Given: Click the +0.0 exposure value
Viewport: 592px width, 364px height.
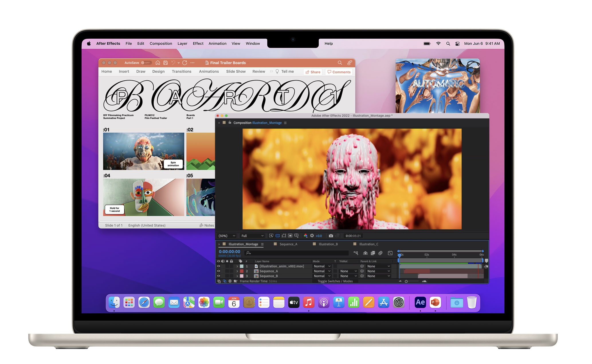Looking at the screenshot, I should (x=319, y=236).
